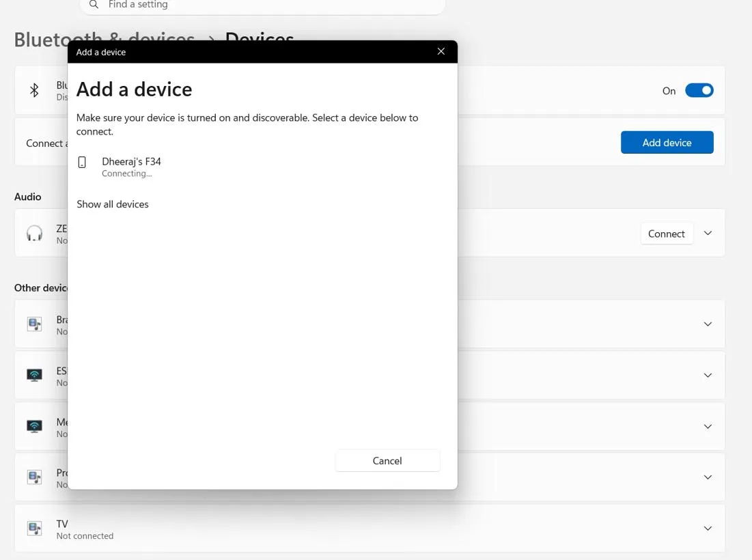
Task: Click the media device icon for Br row
Action: coord(34,324)
